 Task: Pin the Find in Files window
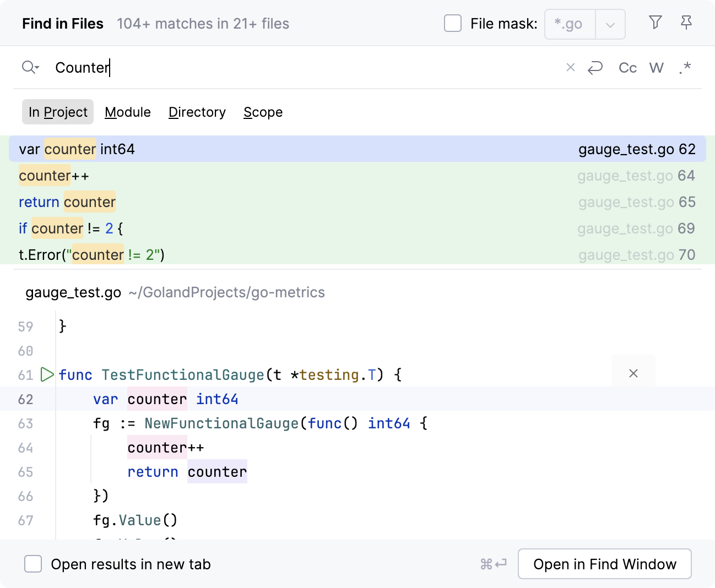pyautogui.click(x=686, y=23)
